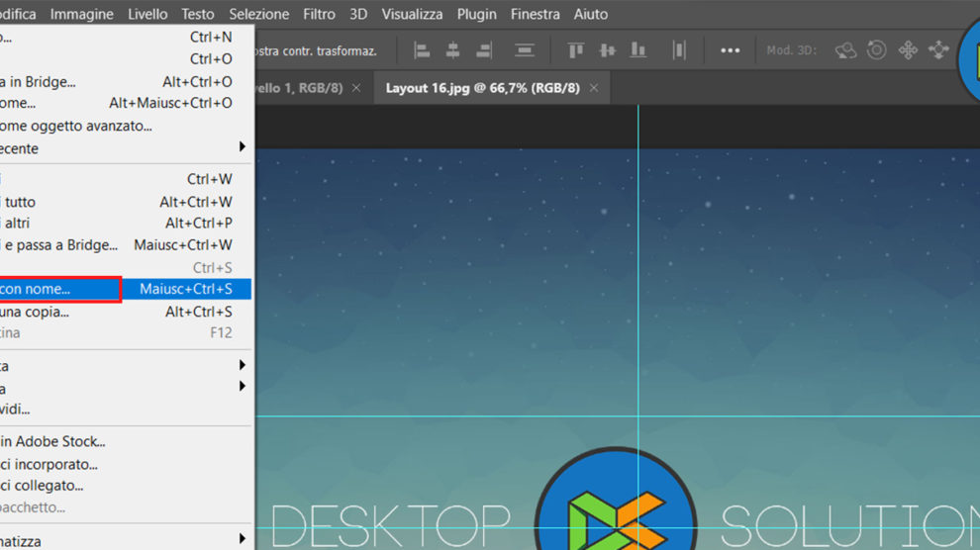The height and width of the screenshot is (550, 980).
Task: Open the Finestra menu
Action: 535,14
